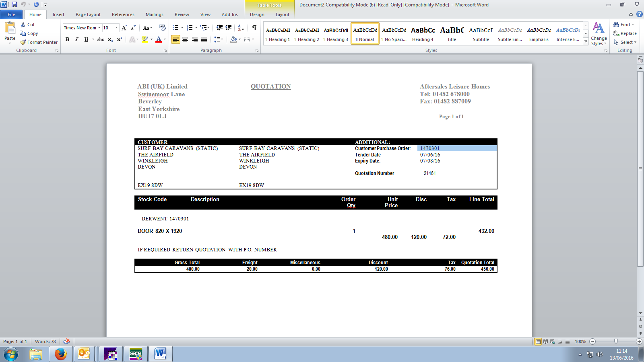The width and height of the screenshot is (644, 362).
Task: Show or hide paragraph marks
Action: 254,28
